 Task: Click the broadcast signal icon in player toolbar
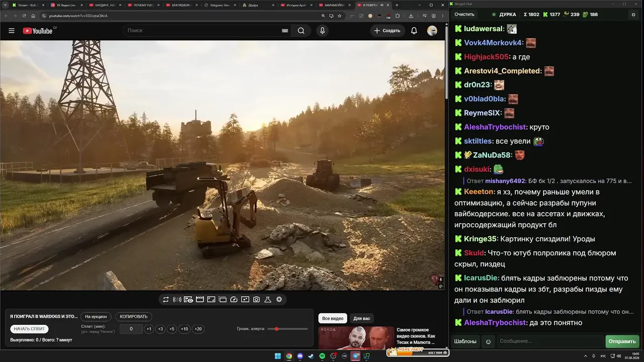(x=177, y=300)
